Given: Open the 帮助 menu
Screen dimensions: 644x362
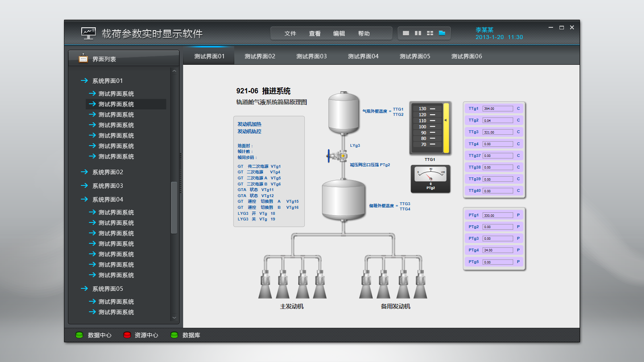Looking at the screenshot, I should click(364, 33).
